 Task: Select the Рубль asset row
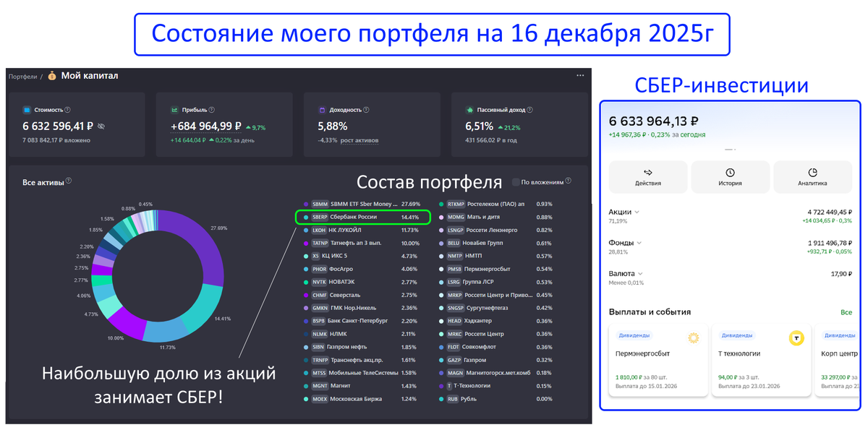tap(497, 399)
